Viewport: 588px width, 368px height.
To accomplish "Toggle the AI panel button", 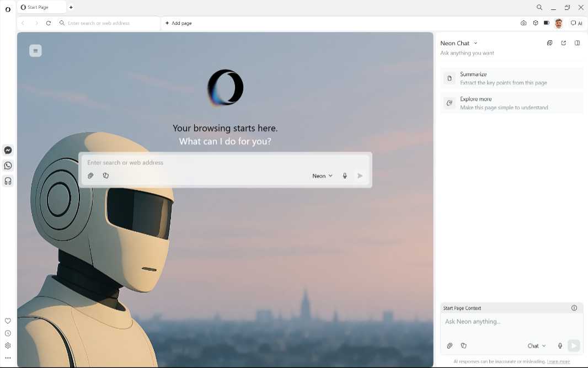I will pyautogui.click(x=576, y=23).
